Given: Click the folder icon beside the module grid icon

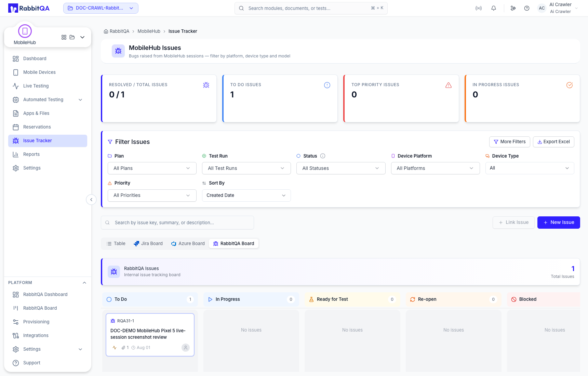Looking at the screenshot, I should [x=72, y=37].
